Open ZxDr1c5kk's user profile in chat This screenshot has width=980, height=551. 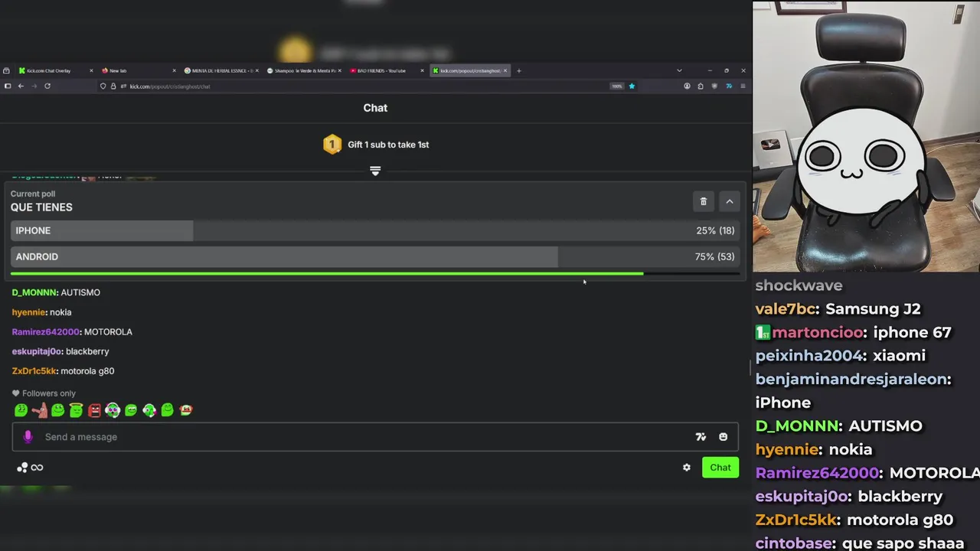34,371
